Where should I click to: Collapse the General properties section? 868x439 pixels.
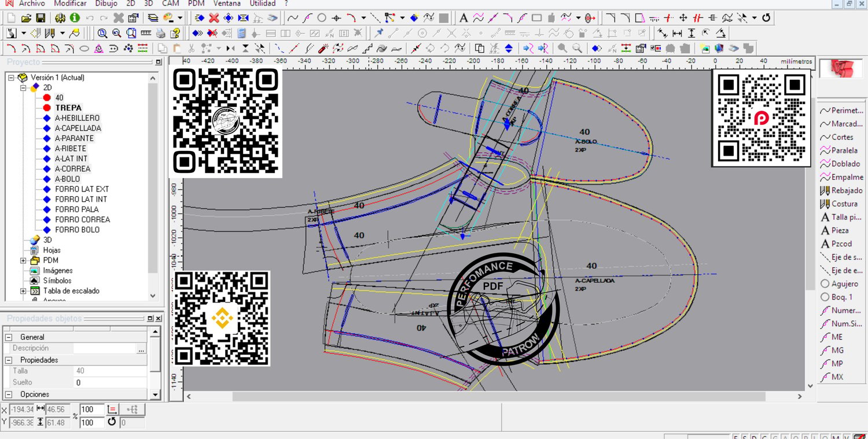click(x=8, y=337)
